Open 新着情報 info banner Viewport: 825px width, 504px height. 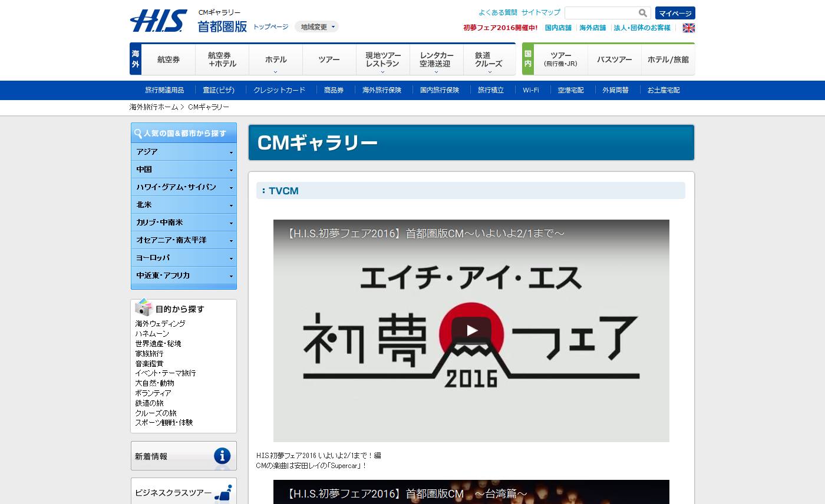[184, 456]
